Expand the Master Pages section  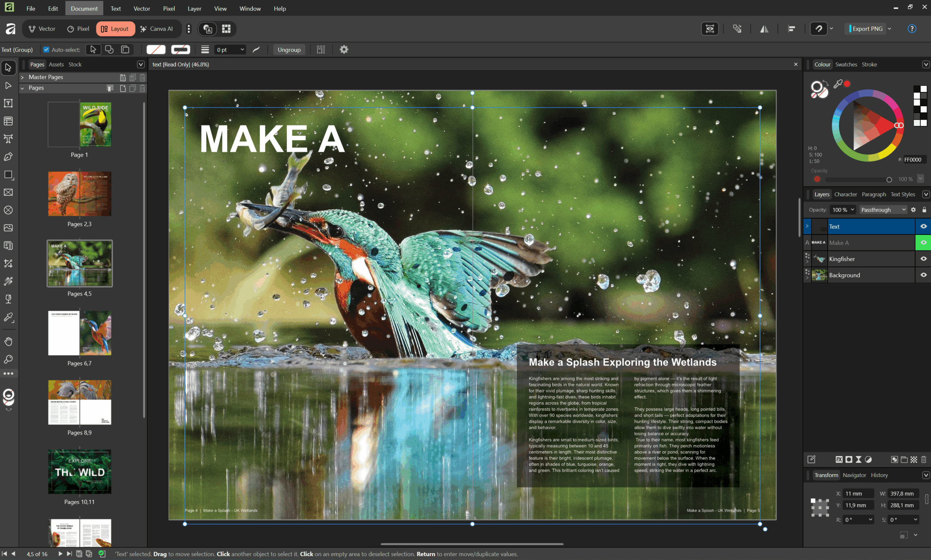pyautogui.click(x=22, y=77)
